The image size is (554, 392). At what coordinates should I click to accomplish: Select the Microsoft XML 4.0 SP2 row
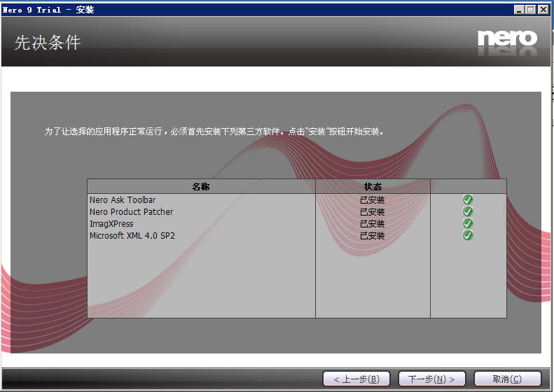297,236
